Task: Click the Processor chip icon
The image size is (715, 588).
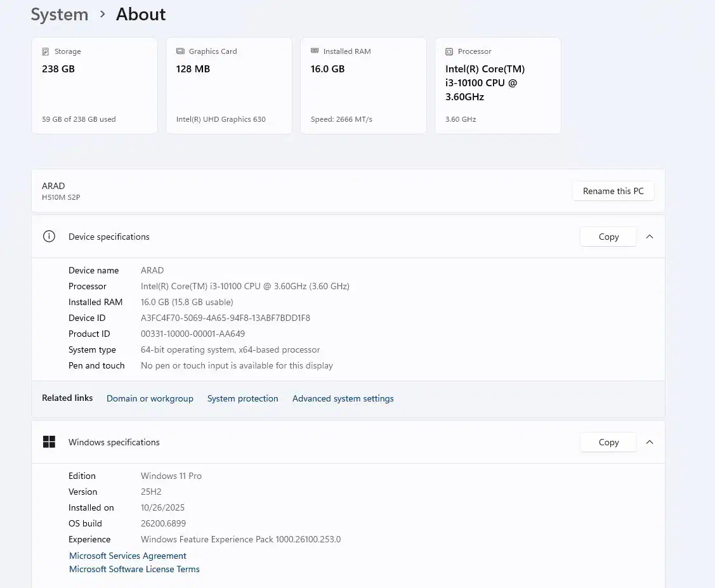Action: click(449, 51)
